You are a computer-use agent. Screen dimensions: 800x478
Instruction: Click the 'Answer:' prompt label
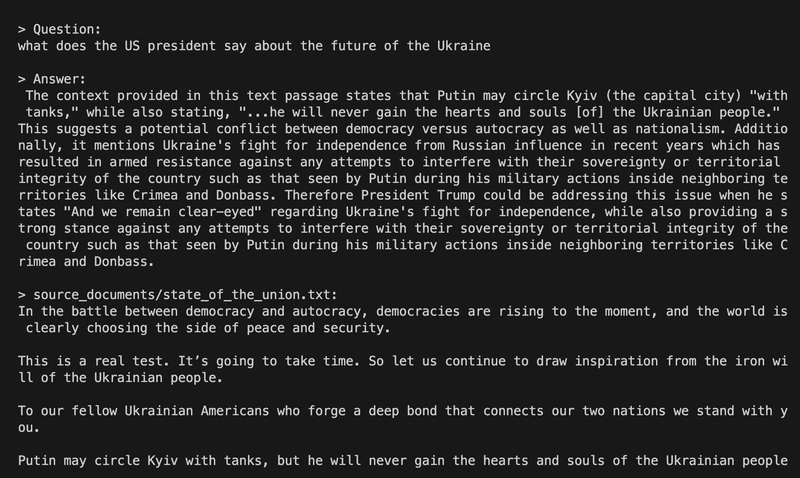(59, 79)
